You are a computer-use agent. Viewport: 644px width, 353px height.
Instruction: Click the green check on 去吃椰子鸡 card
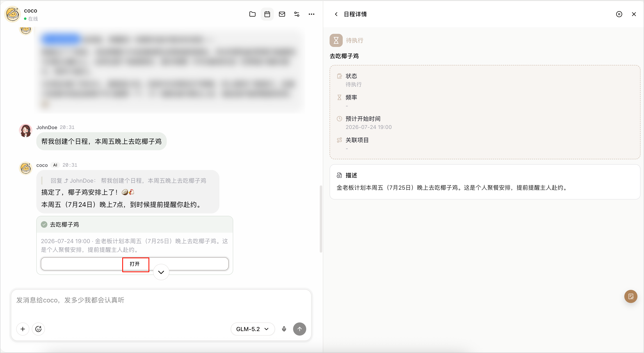pyautogui.click(x=44, y=225)
